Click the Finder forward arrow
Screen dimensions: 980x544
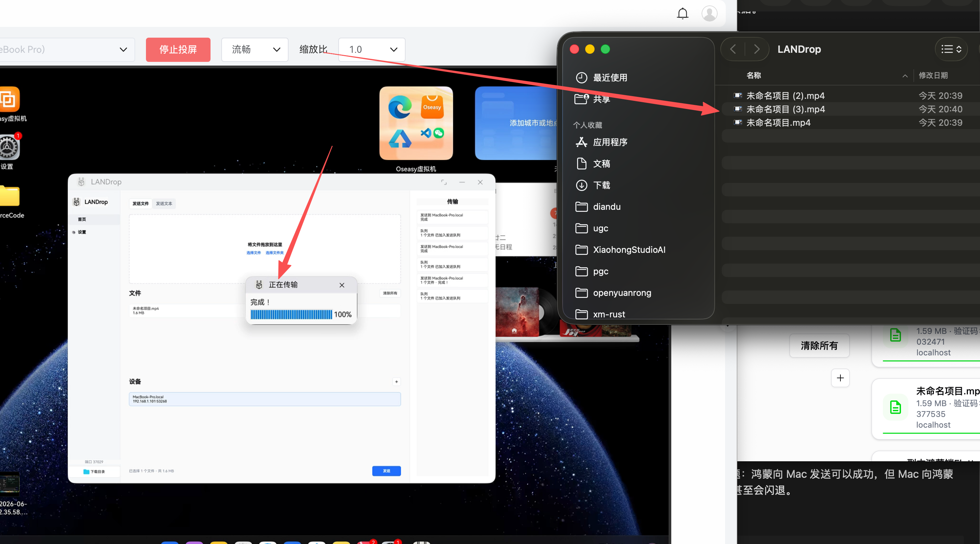756,49
